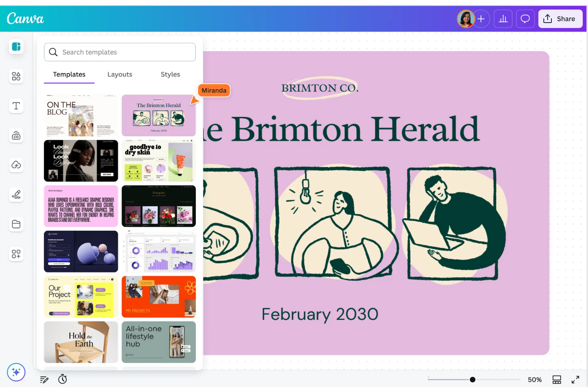Image resolution: width=588 pixels, height=392 pixels.
Task: Open the Design templates sidebar icon
Action: tap(16, 47)
